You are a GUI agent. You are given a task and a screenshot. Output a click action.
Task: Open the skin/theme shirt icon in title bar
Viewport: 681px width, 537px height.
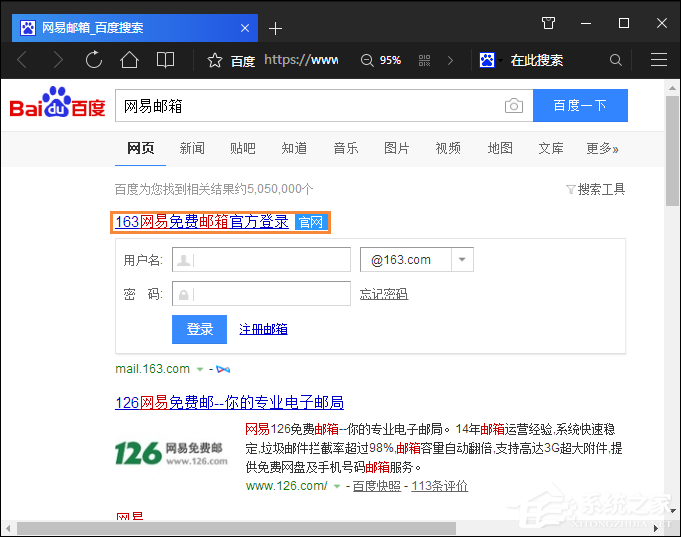point(548,23)
